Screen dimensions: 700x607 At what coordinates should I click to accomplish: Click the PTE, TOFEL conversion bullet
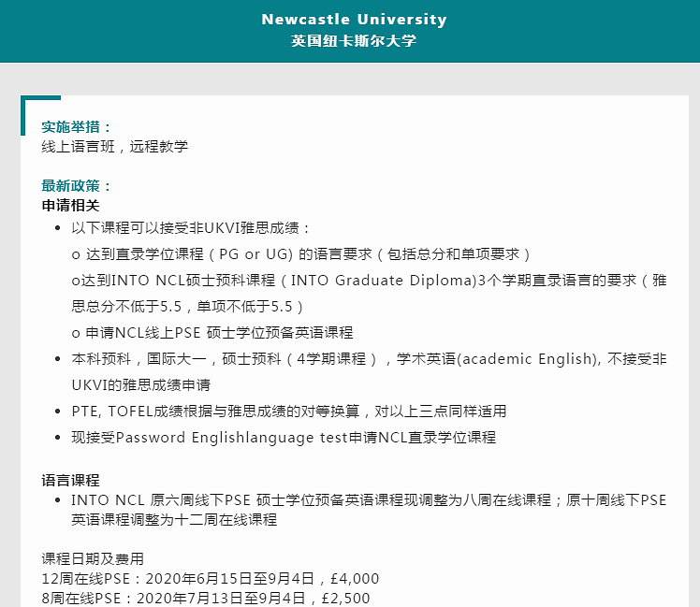tap(289, 412)
